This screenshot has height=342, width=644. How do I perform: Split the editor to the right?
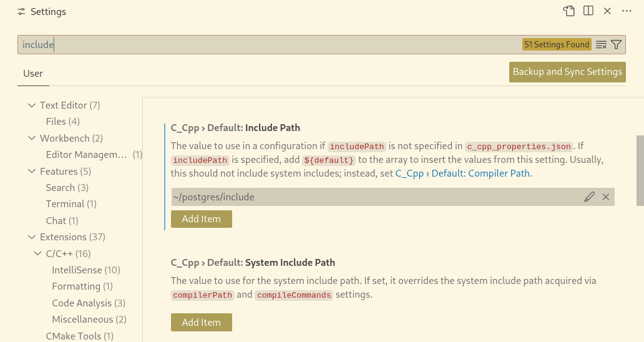click(588, 11)
